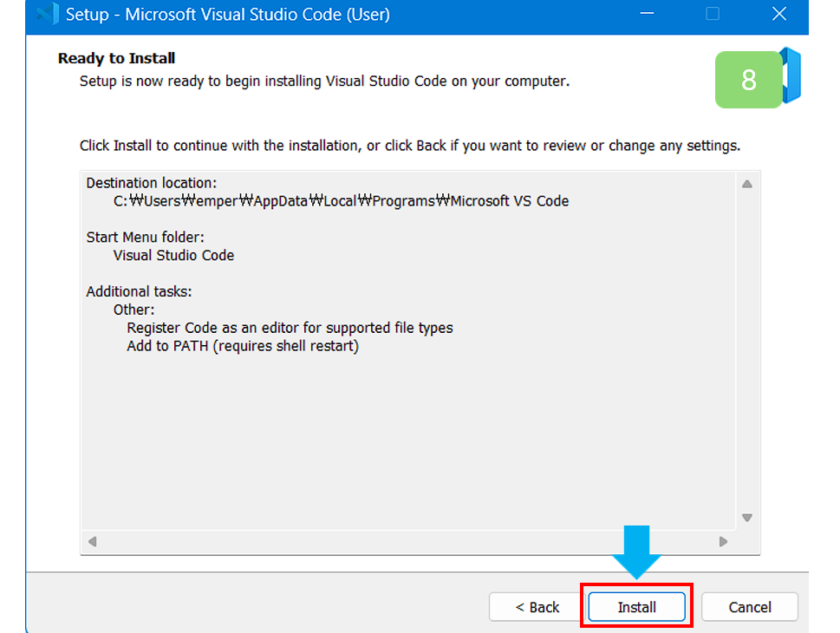Click the 'Visual Studio Code' folder name line
The image size is (840, 633).
173,255
